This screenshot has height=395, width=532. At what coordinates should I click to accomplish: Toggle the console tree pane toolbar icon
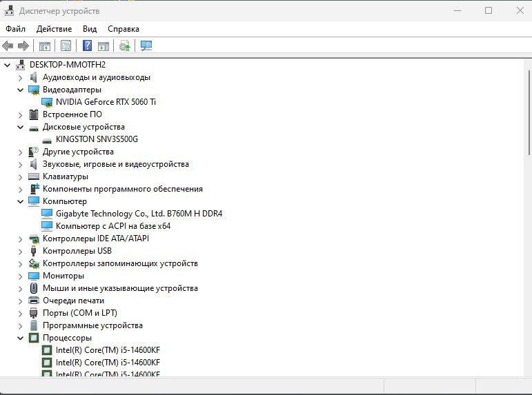coord(44,45)
